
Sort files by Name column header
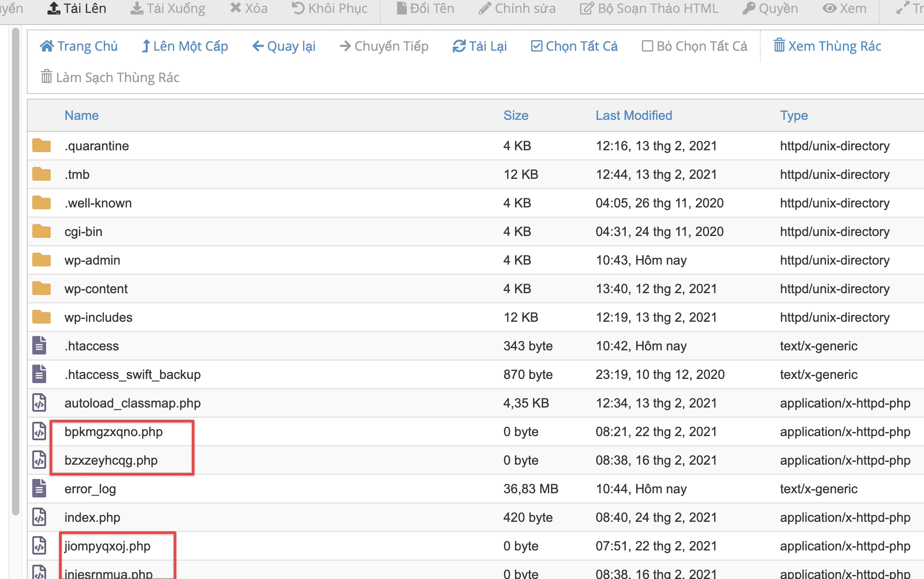[x=82, y=115]
